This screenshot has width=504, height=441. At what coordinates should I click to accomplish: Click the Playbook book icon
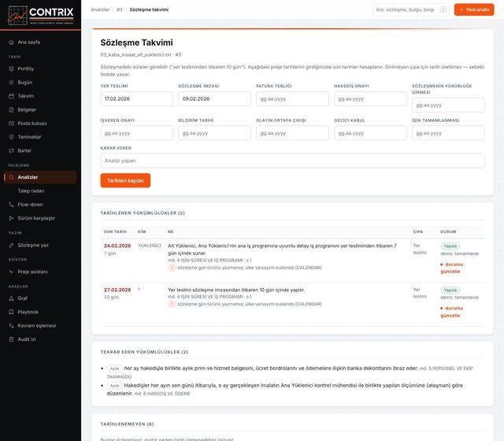point(11,312)
